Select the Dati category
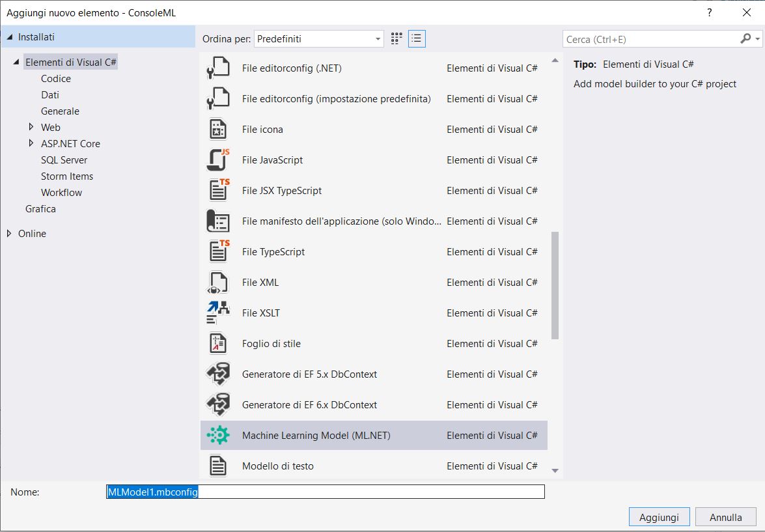This screenshot has width=765, height=532. pyautogui.click(x=49, y=94)
